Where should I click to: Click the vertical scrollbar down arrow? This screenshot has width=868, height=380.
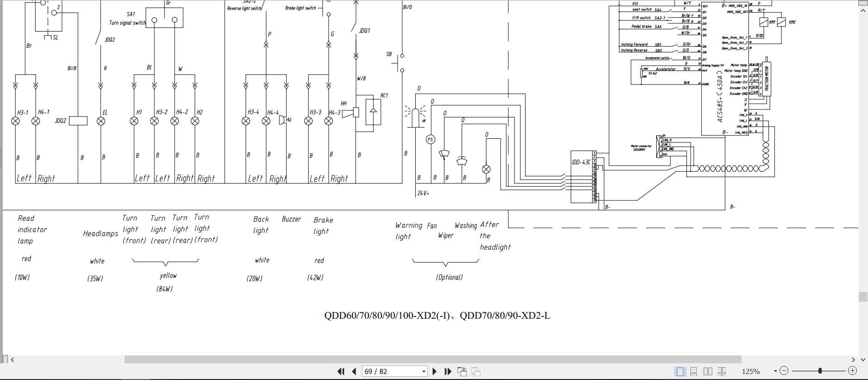click(863, 359)
